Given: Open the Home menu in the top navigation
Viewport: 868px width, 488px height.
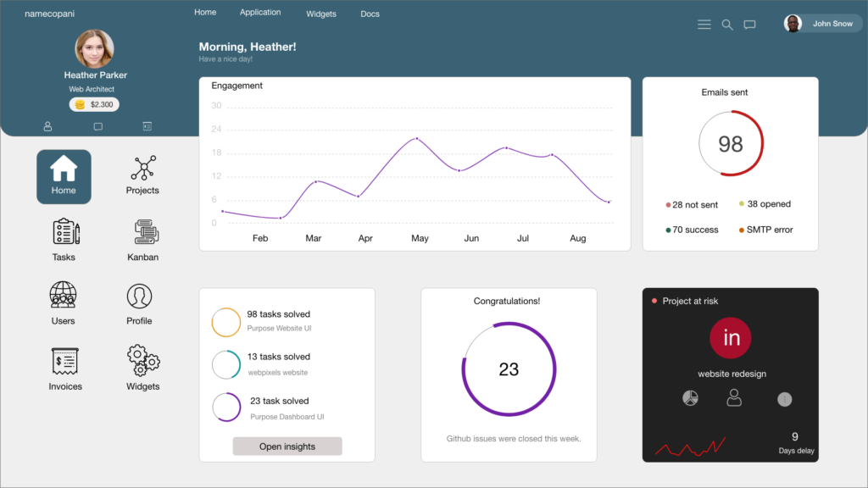Looking at the screenshot, I should (205, 12).
